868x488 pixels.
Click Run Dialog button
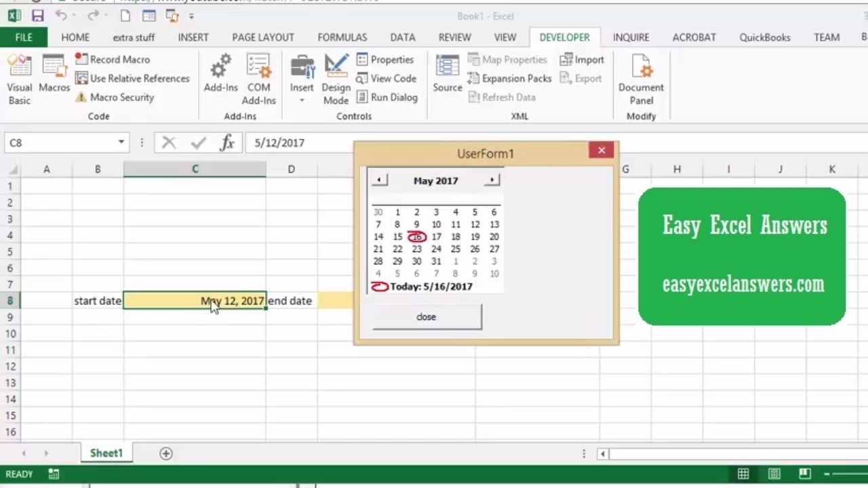click(387, 98)
